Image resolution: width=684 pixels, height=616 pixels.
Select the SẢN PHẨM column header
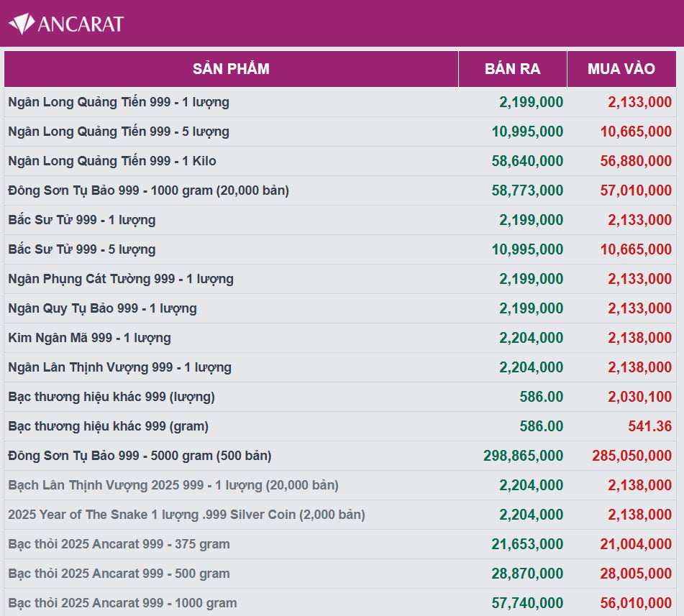tap(231, 69)
